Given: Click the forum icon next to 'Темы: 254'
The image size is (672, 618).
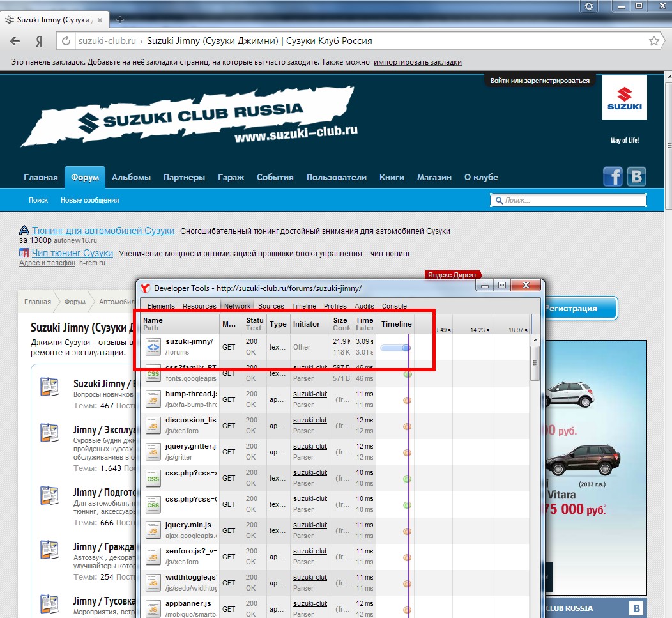Looking at the screenshot, I should tap(49, 550).
